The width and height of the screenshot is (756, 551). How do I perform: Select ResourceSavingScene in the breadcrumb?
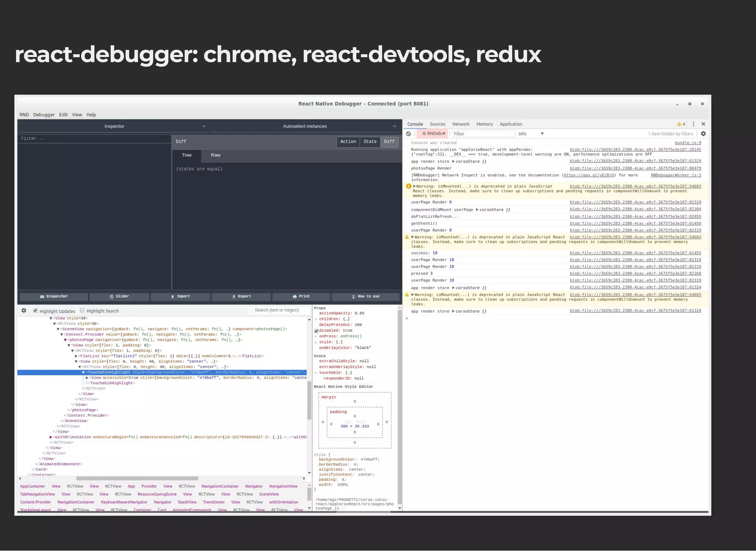point(157,495)
